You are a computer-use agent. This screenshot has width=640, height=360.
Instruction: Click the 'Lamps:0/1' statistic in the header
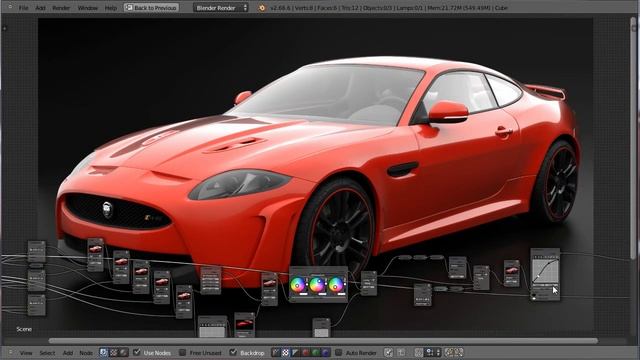pyautogui.click(x=410, y=8)
